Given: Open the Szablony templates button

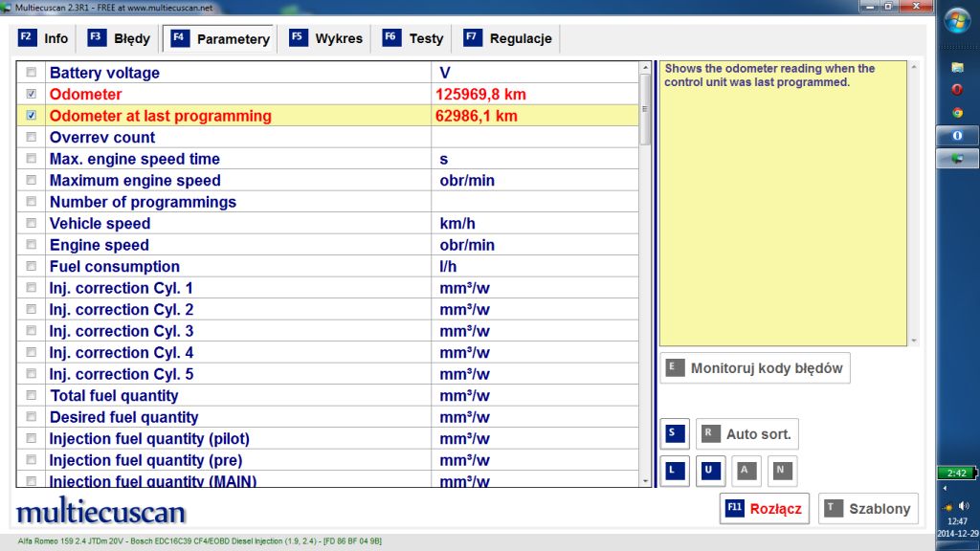Looking at the screenshot, I should pyautogui.click(x=868, y=509).
